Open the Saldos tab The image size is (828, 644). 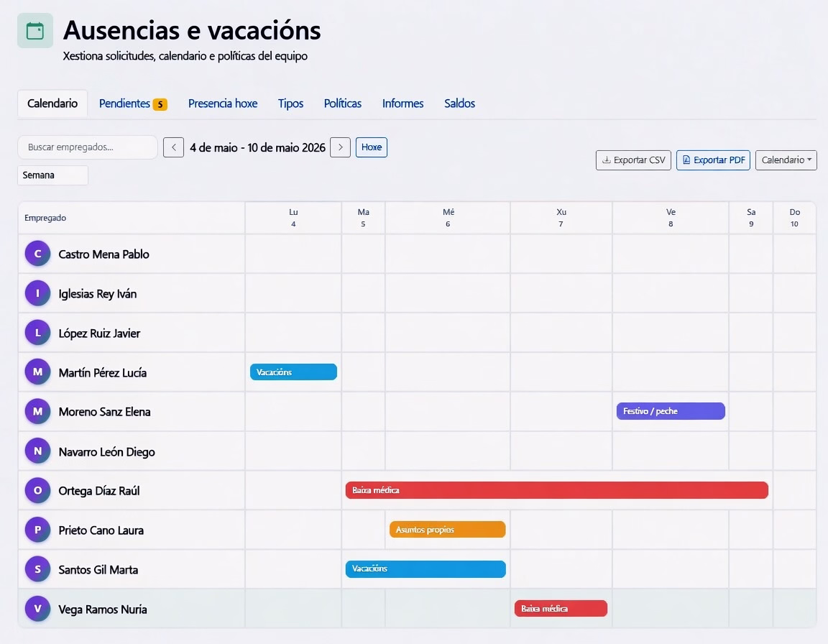[x=459, y=103]
